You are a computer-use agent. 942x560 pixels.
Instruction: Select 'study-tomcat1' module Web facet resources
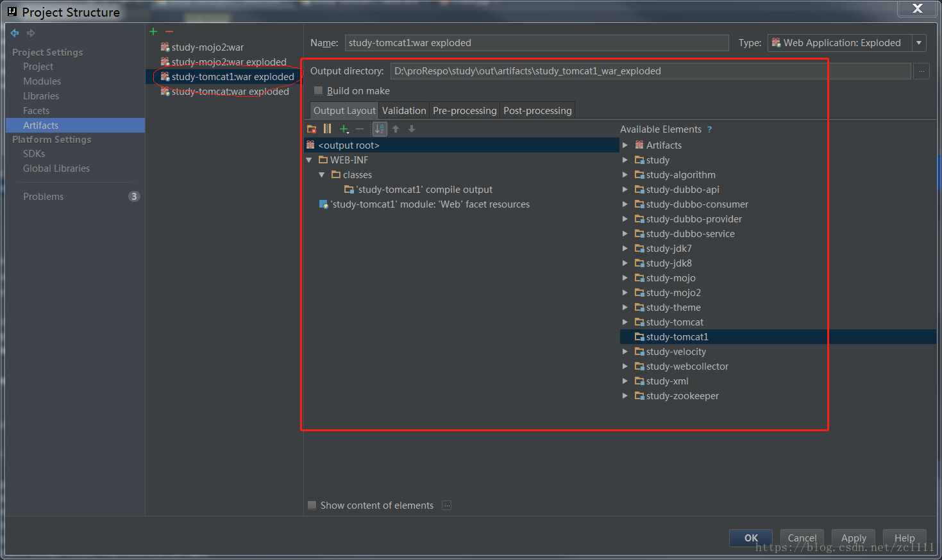pos(430,204)
